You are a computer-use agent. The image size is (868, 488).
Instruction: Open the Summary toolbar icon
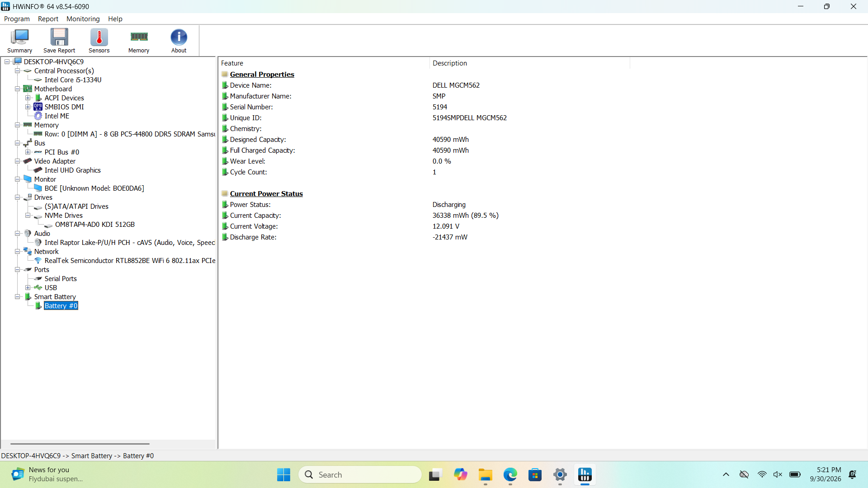[x=19, y=41]
